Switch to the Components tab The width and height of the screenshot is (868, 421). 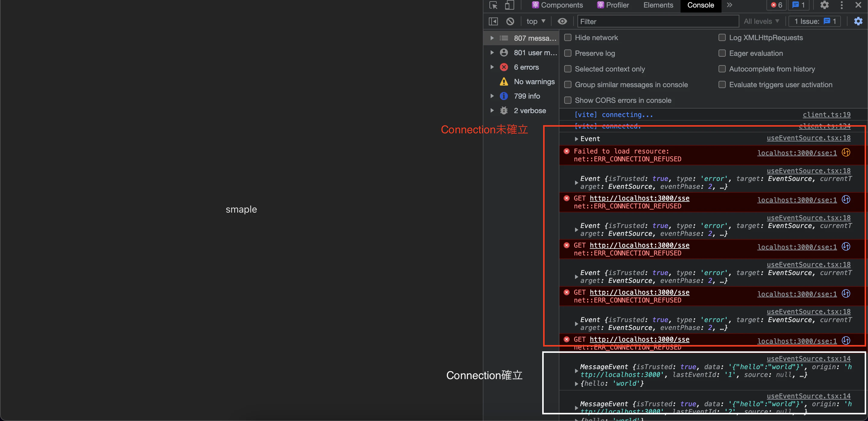(x=557, y=5)
